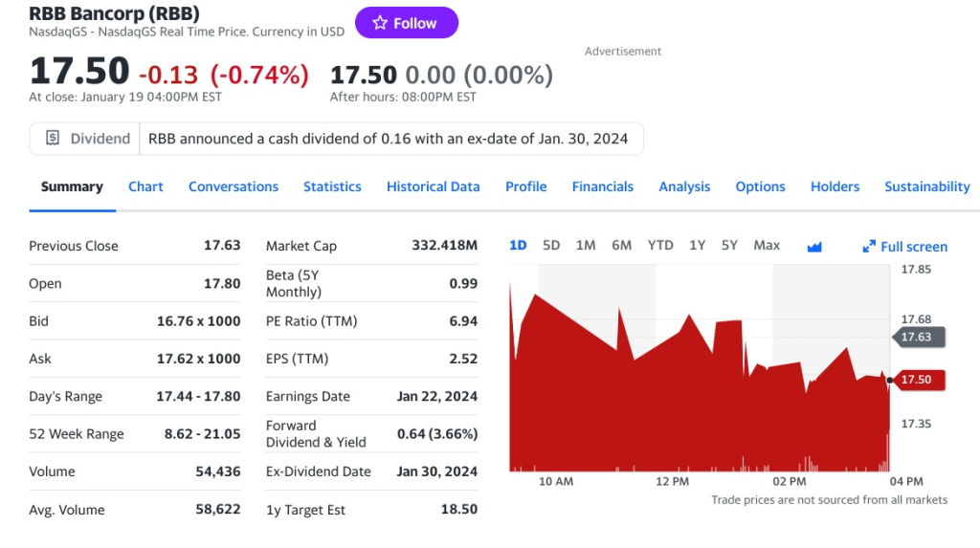The image size is (980, 548).
Task: Select the YTD chart range
Action: pos(660,246)
